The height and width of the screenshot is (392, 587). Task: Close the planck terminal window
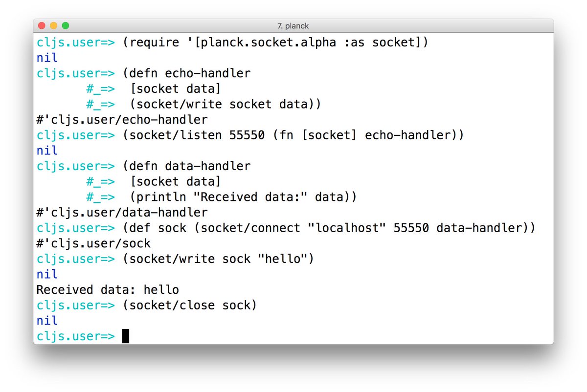tap(42, 25)
